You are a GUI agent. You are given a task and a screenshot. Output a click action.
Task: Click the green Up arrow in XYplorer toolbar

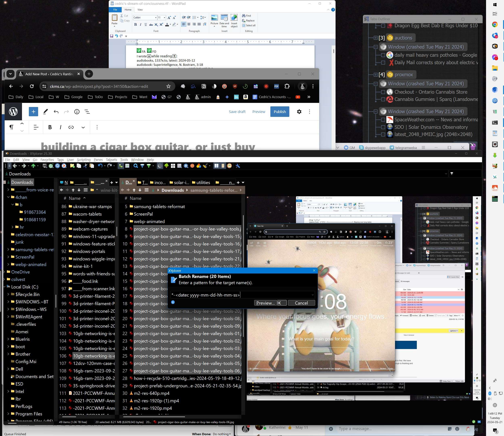point(33,166)
